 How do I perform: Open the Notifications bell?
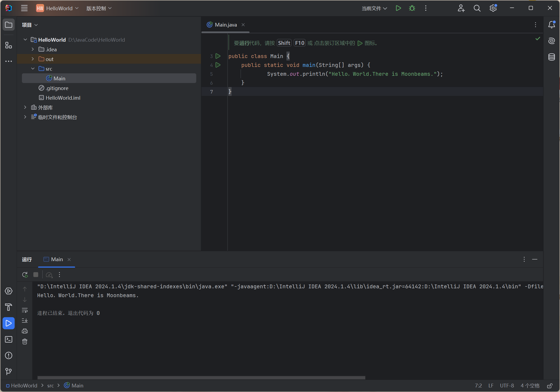(552, 25)
